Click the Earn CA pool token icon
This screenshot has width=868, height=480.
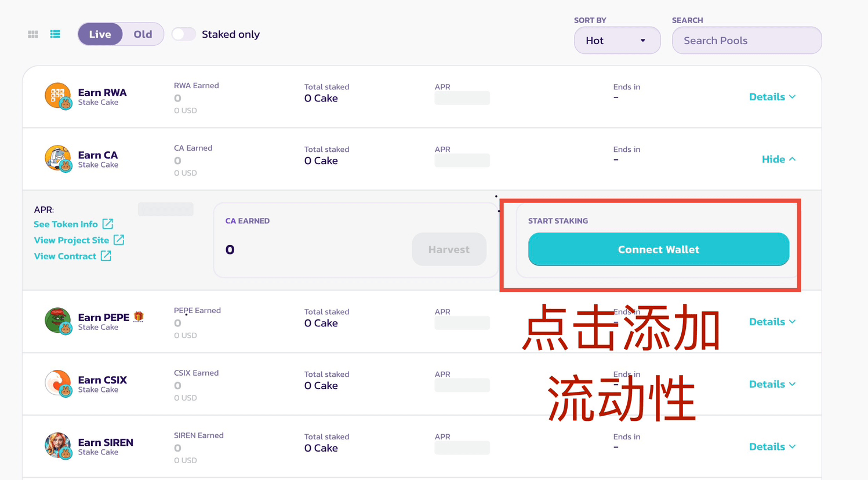pos(57,158)
